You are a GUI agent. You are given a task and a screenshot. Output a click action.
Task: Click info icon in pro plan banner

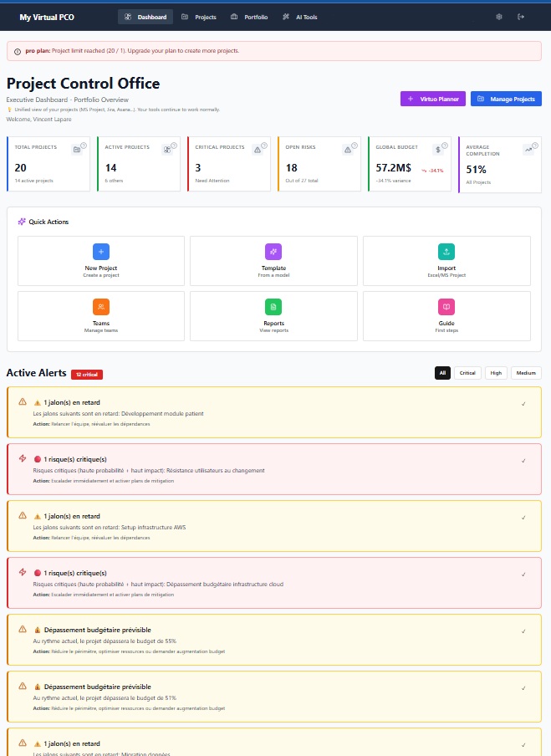tap(18, 52)
